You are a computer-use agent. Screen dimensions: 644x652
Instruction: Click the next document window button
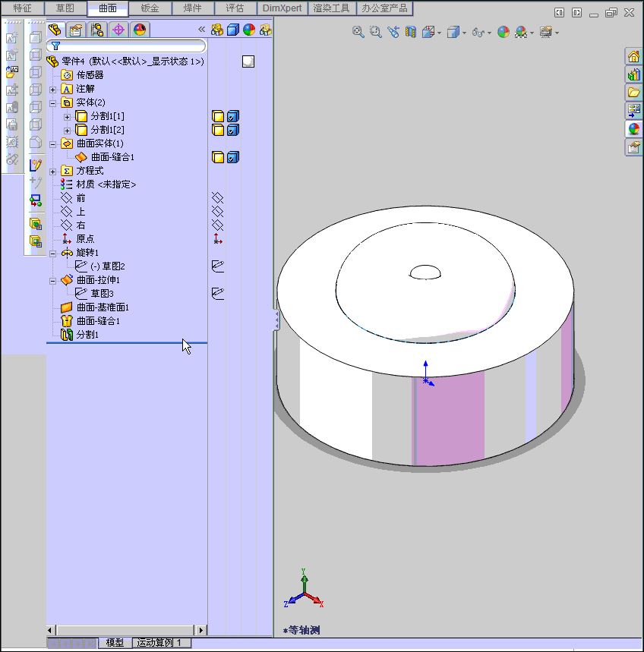[576, 13]
